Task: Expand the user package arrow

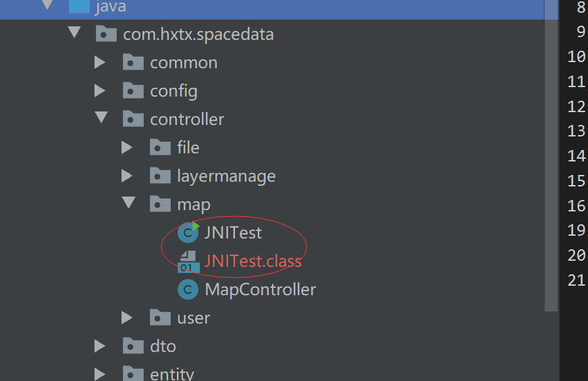Action: click(127, 317)
